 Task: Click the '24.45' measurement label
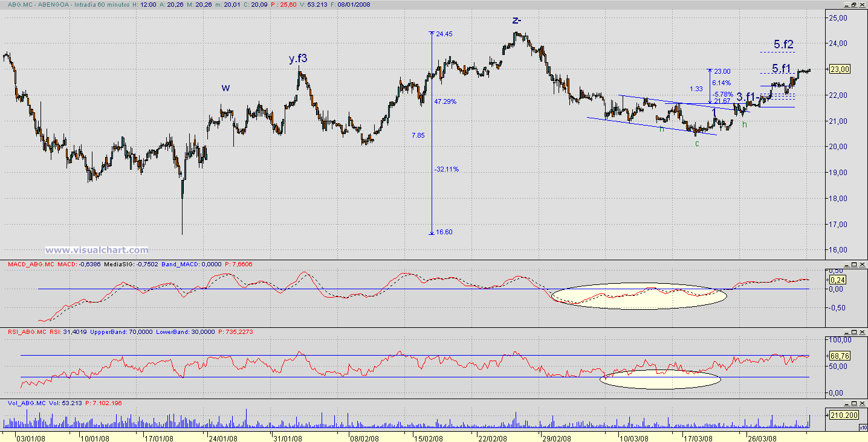tap(444, 34)
